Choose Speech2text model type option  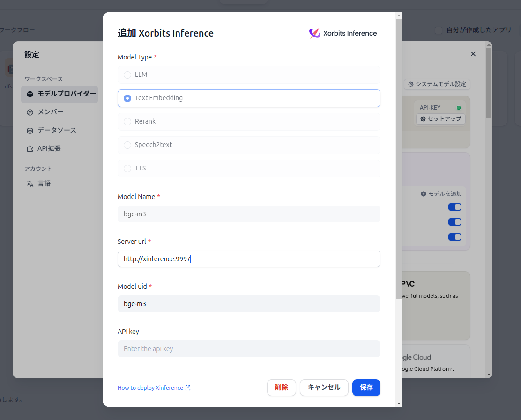click(249, 145)
